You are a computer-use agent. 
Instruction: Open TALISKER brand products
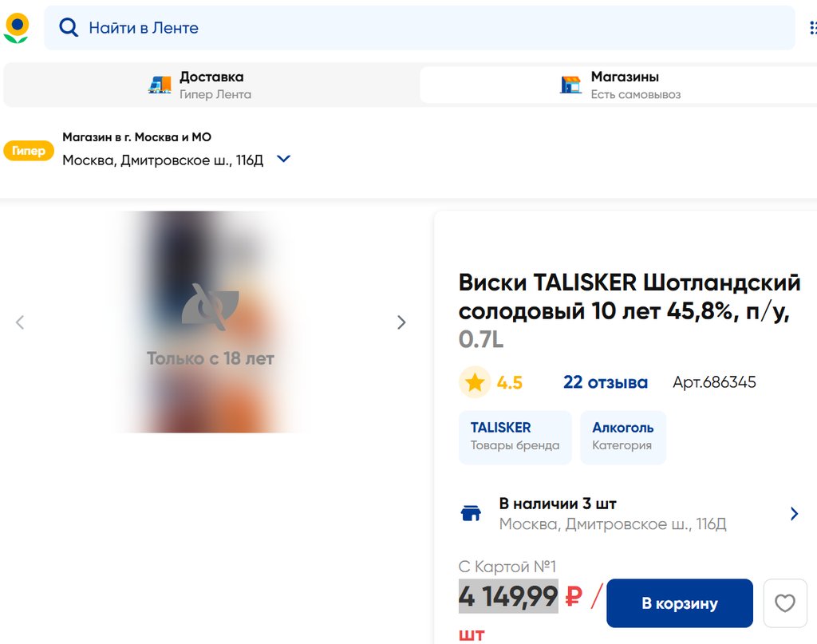(515, 436)
